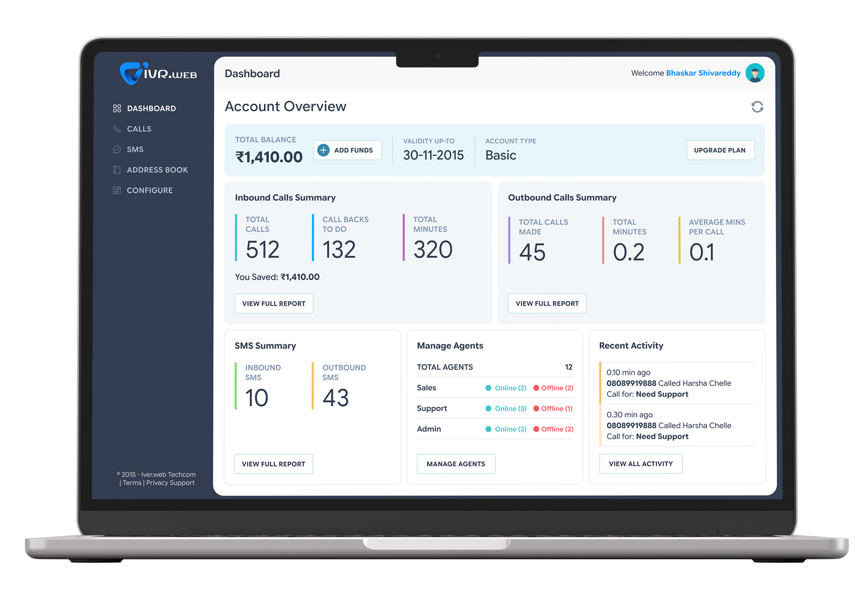Open the user profile avatar
Image resolution: width=868 pixels, height=605 pixels.
point(754,73)
